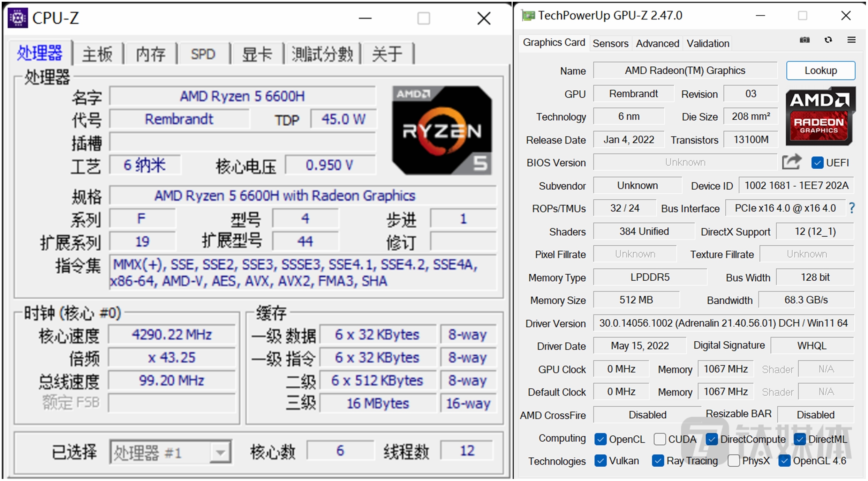Open the Validation tab
Viewport: 868px width, 481px height.
pyautogui.click(x=708, y=43)
